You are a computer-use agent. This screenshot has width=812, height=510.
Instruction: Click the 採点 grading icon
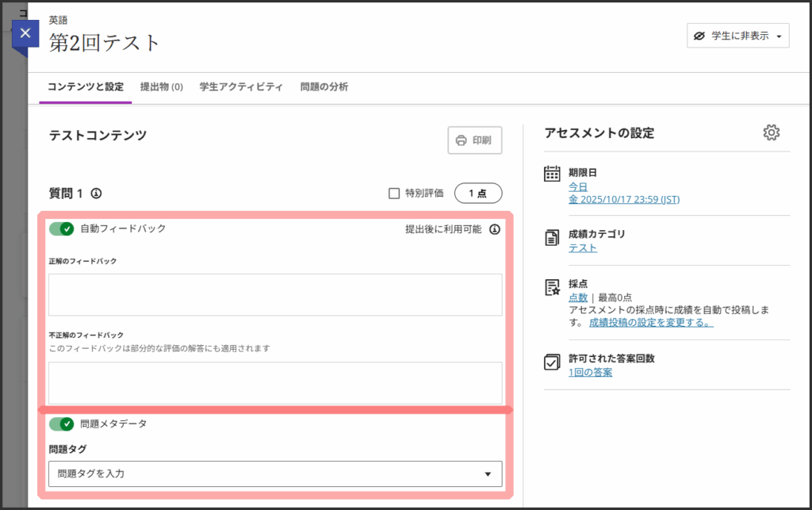(552, 287)
